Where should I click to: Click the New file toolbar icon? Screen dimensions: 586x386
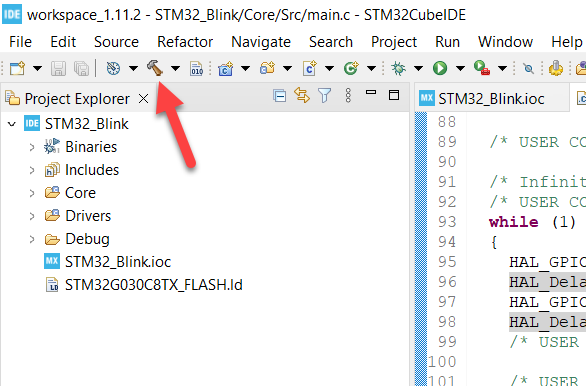coord(17,68)
